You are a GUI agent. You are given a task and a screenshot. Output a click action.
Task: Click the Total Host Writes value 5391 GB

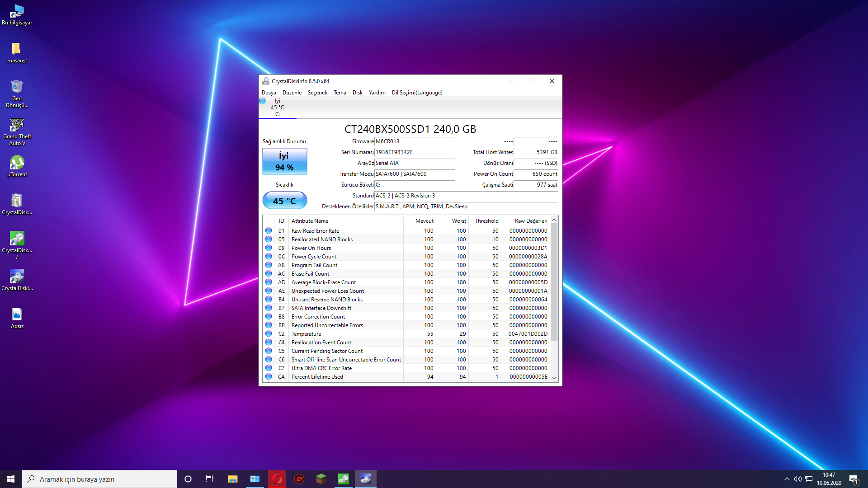click(536, 152)
